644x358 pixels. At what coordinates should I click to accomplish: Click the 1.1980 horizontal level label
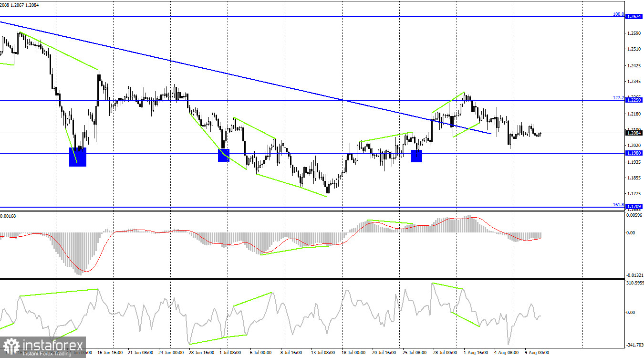[x=634, y=153]
